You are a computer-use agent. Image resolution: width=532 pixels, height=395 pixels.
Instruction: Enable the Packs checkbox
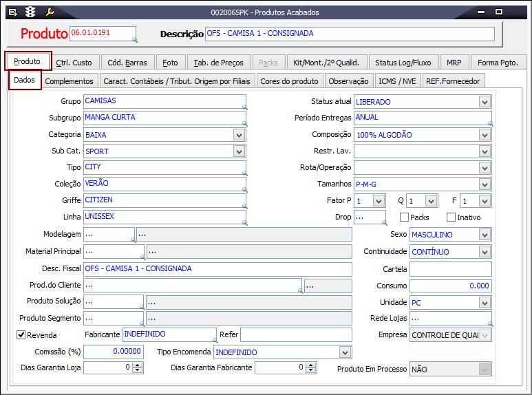pos(404,217)
